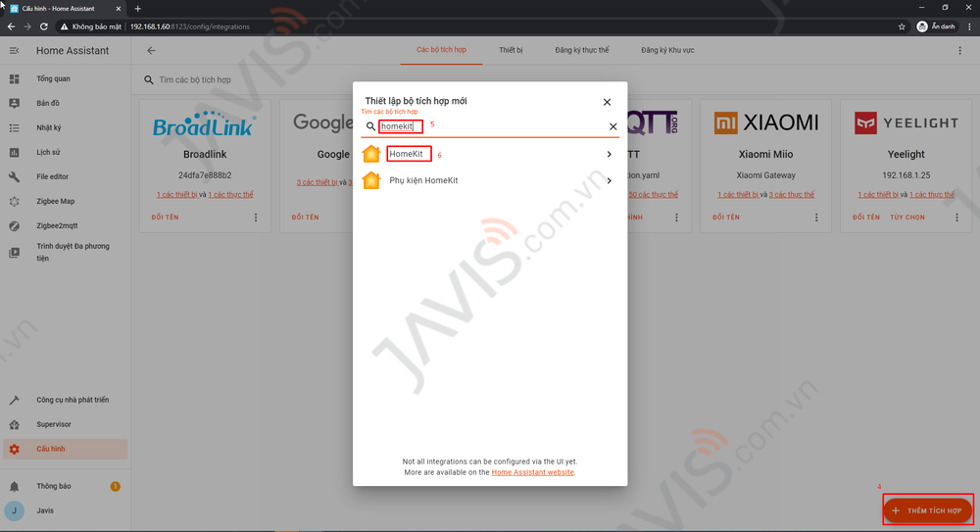980x532 pixels.
Task: Open Yeelight card options menu
Action: tap(956, 217)
